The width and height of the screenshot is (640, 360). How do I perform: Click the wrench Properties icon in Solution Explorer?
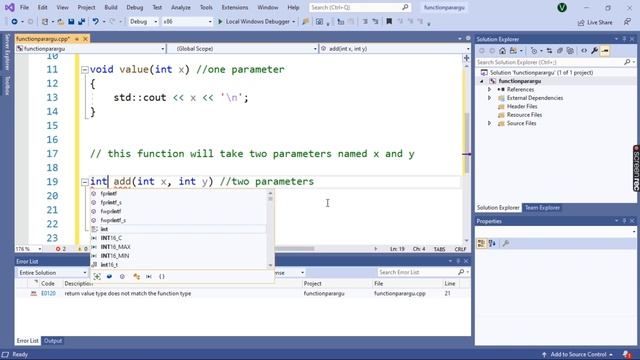pyautogui.click(x=595, y=51)
